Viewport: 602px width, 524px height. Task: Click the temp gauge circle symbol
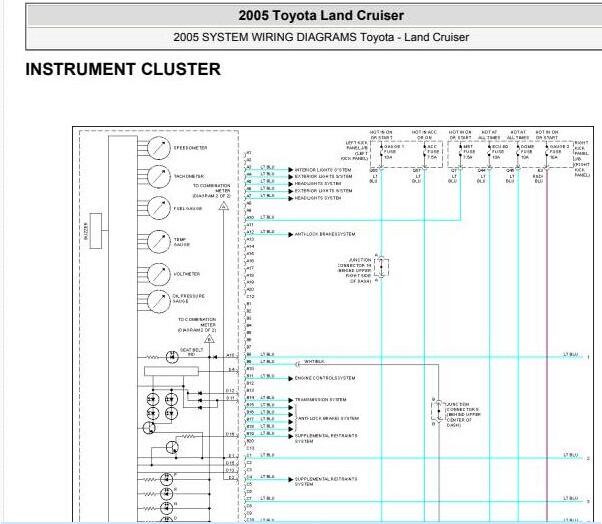159,241
